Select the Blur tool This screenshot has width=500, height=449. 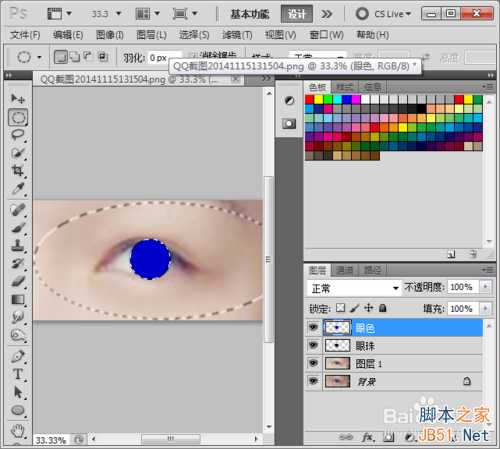click(17, 317)
